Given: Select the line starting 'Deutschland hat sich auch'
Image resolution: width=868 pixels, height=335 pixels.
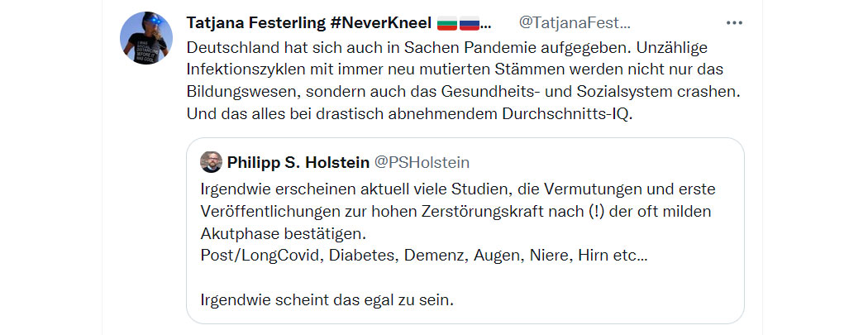Looking at the screenshot, I should pos(447,48).
